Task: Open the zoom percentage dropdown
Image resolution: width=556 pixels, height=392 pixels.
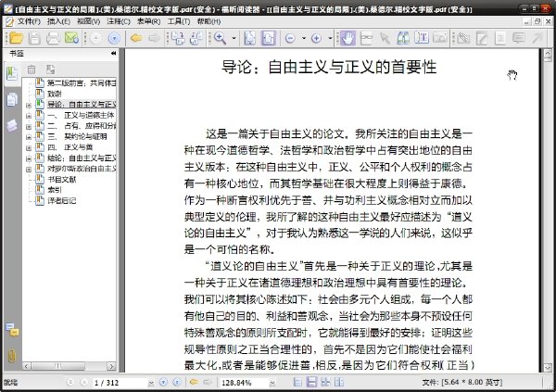Action: [272, 383]
